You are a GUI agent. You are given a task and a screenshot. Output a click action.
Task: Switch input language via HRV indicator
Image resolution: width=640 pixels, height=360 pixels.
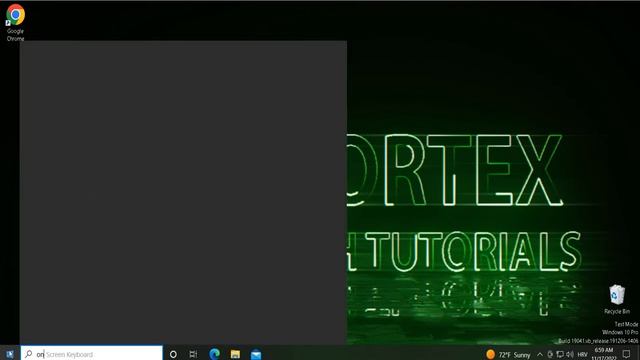582,354
